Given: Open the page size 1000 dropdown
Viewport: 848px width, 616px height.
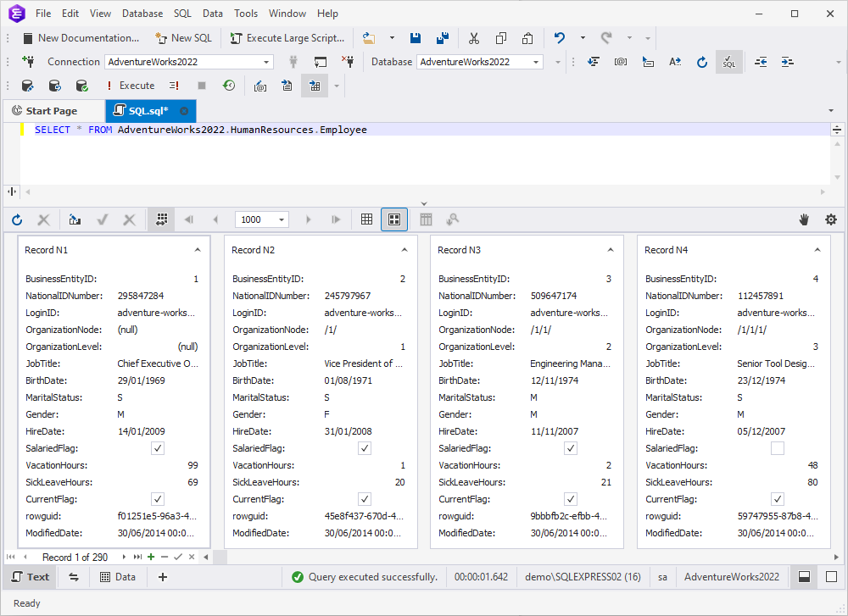Looking at the screenshot, I should tap(282, 219).
